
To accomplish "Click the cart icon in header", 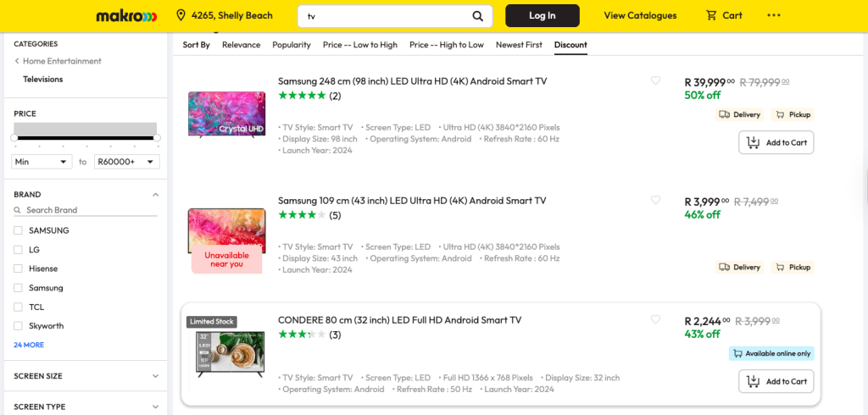I will 711,15.
